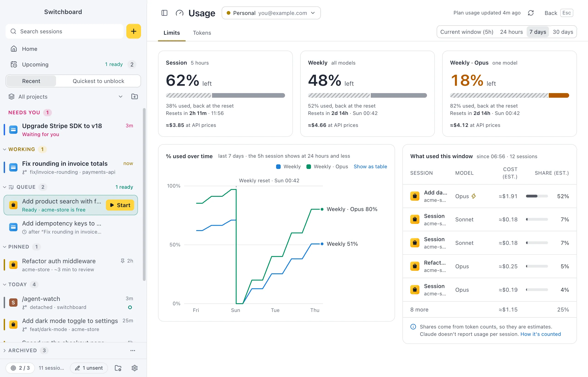
Task: Switch session sort to Quickest to unblock
Action: coord(98,81)
